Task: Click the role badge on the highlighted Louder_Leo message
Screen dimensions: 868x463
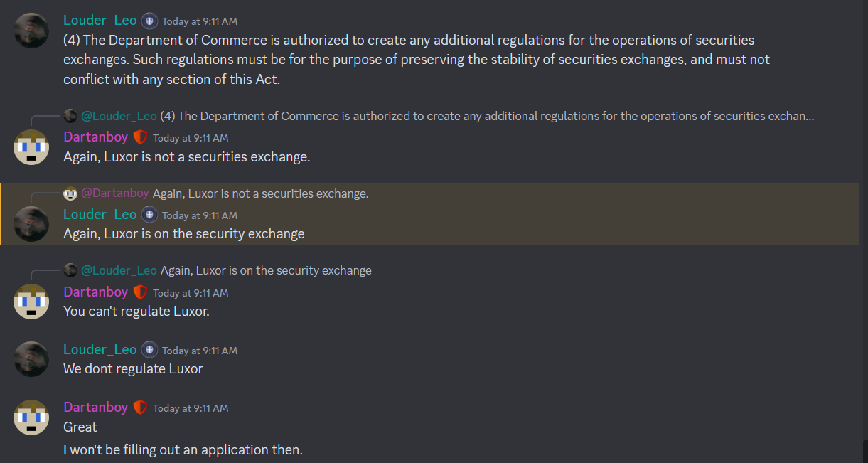Action: pyautogui.click(x=149, y=215)
